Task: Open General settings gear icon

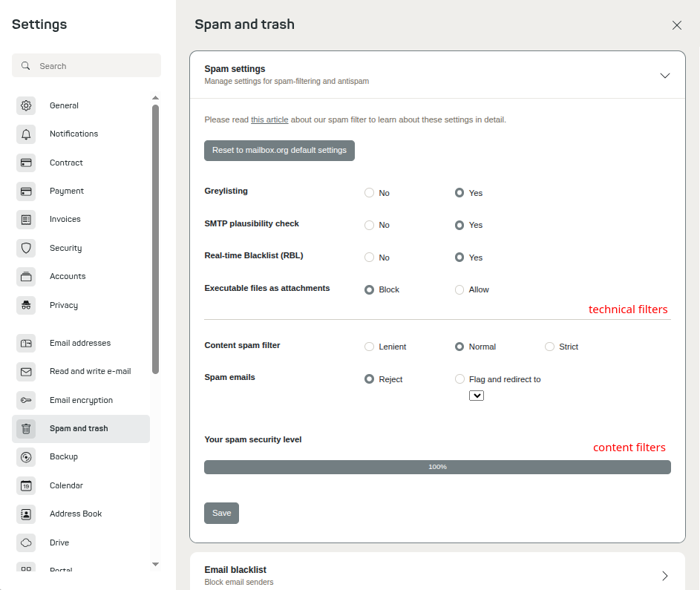Action: [x=26, y=106]
